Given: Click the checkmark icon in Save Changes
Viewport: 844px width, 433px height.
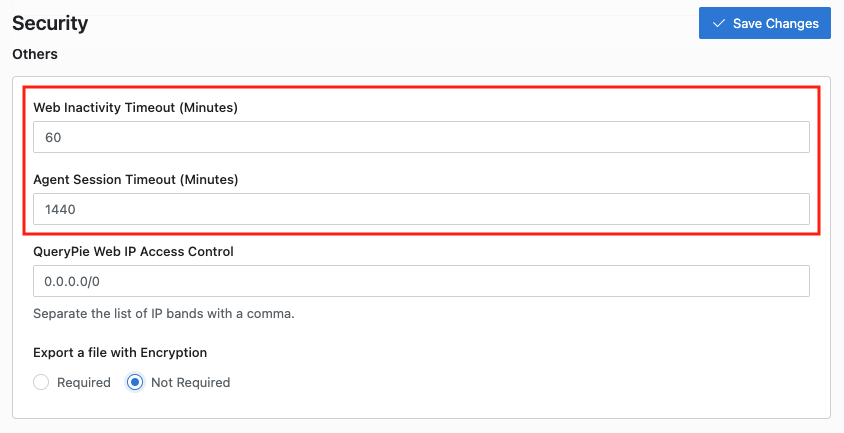Looking at the screenshot, I should pyautogui.click(x=719, y=23).
